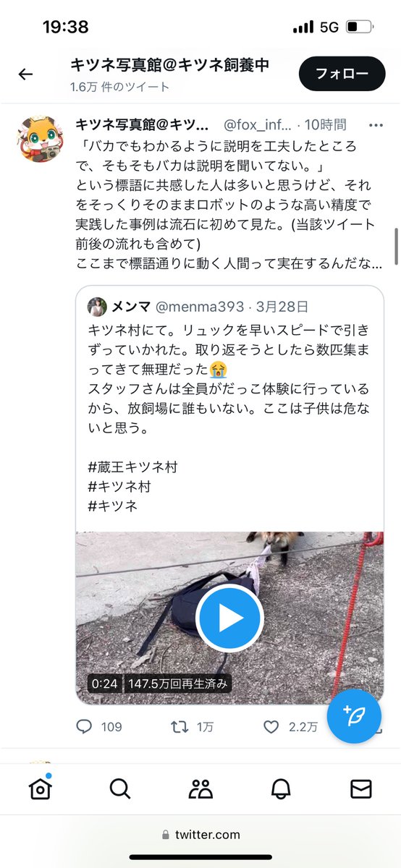Open the Notifications bell icon
This screenshot has height=868, width=401.
281,788
